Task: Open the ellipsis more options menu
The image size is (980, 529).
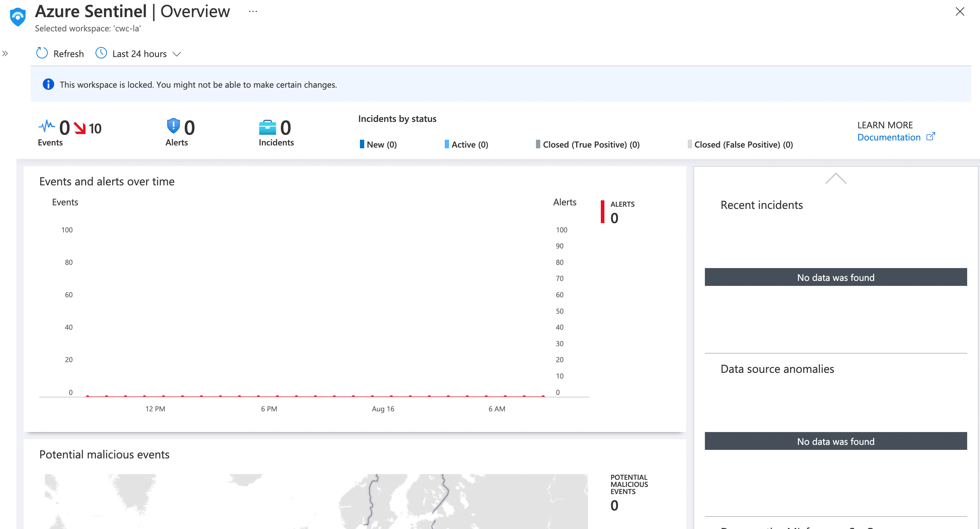Action: [x=253, y=11]
